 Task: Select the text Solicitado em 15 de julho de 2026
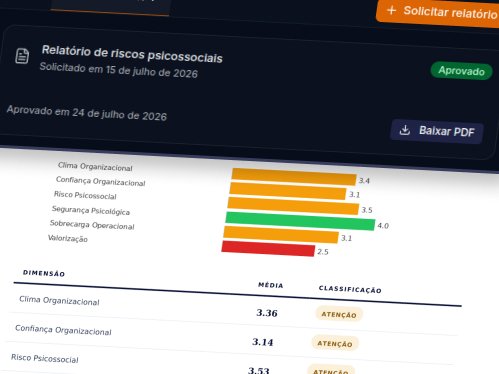119,70
